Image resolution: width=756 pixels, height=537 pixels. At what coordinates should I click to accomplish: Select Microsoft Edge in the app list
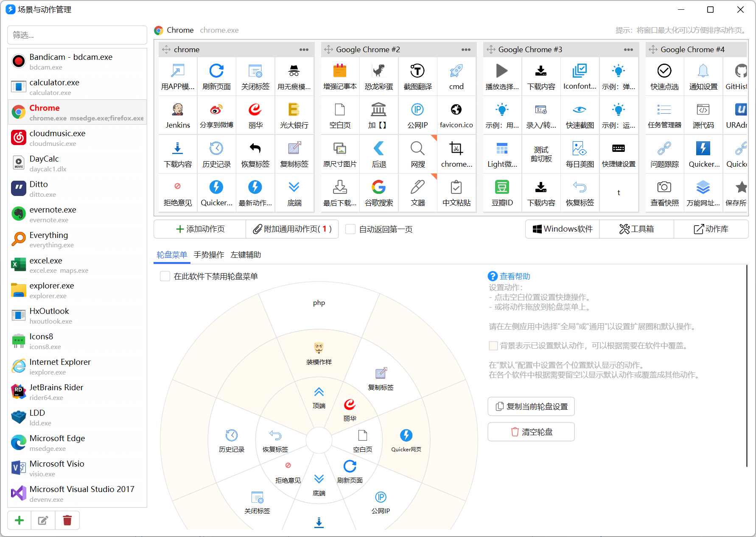click(77, 442)
